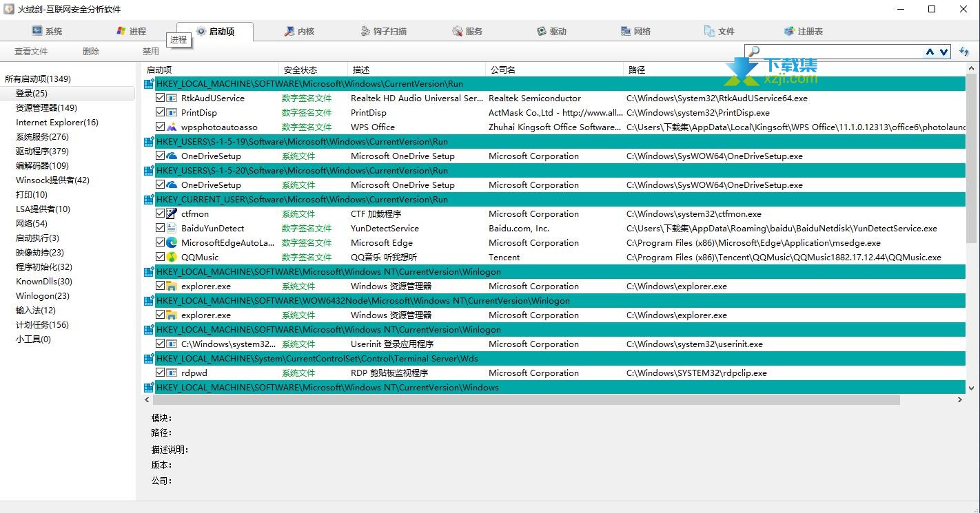Jump to previous search result arrow

tap(930, 52)
